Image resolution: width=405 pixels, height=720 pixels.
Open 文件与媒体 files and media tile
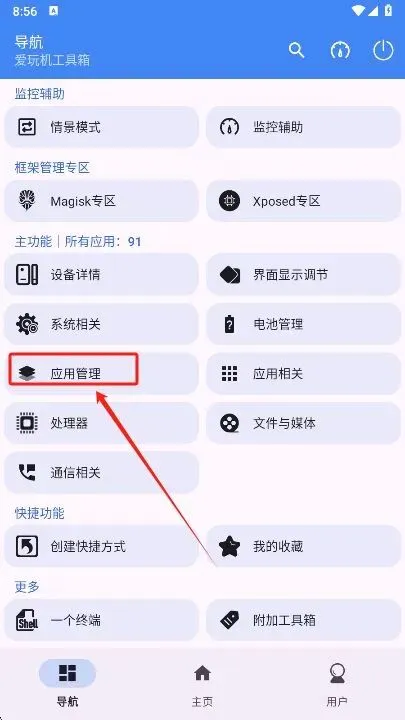click(x=304, y=423)
